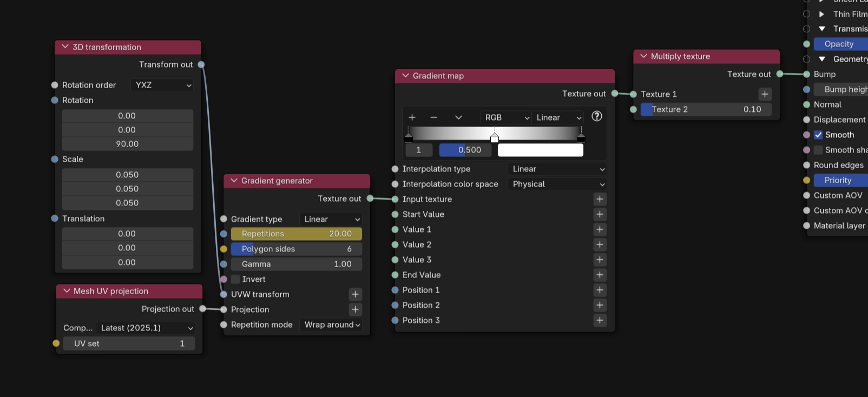Screen dimensions: 868x397
Task: Click the Opacity property button
Action: [840, 44]
